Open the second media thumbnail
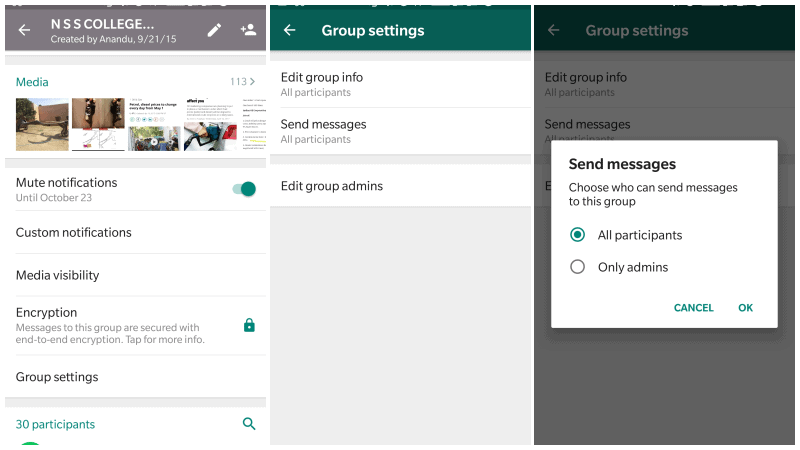The image size is (800, 450). [x=98, y=124]
